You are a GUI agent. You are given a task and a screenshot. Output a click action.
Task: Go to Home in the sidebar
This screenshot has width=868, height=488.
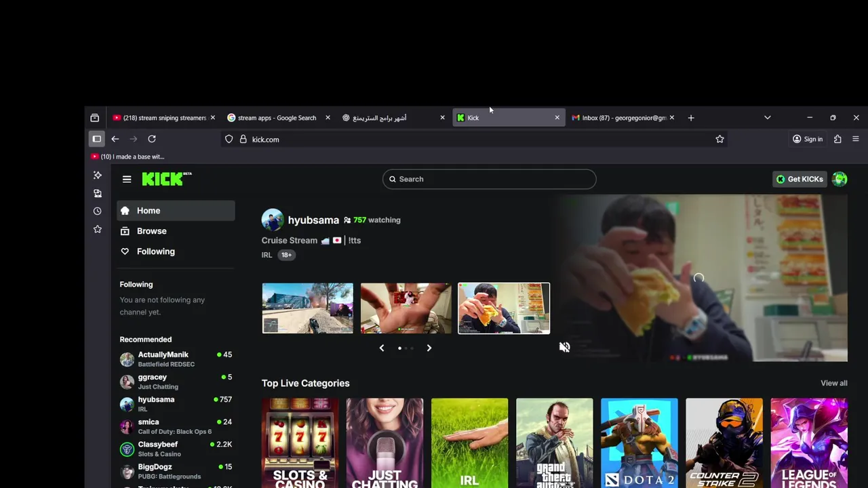(176, 211)
